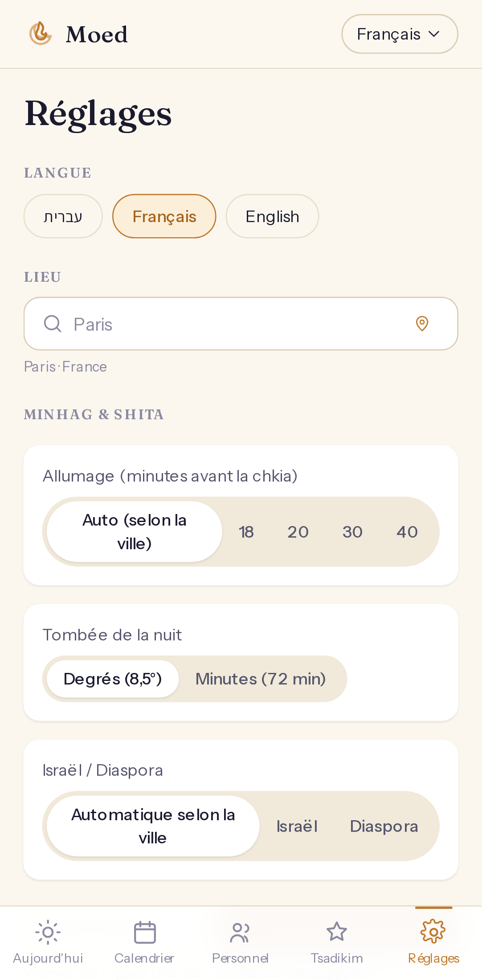482x980 pixels.
Task: Select the Diaspora option
Action: tap(384, 826)
